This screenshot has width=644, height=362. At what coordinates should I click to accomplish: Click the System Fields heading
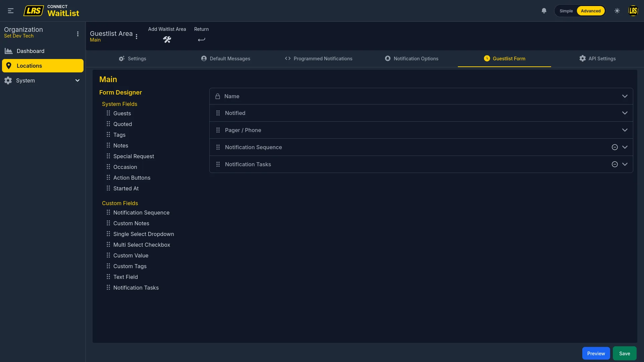pyautogui.click(x=119, y=104)
